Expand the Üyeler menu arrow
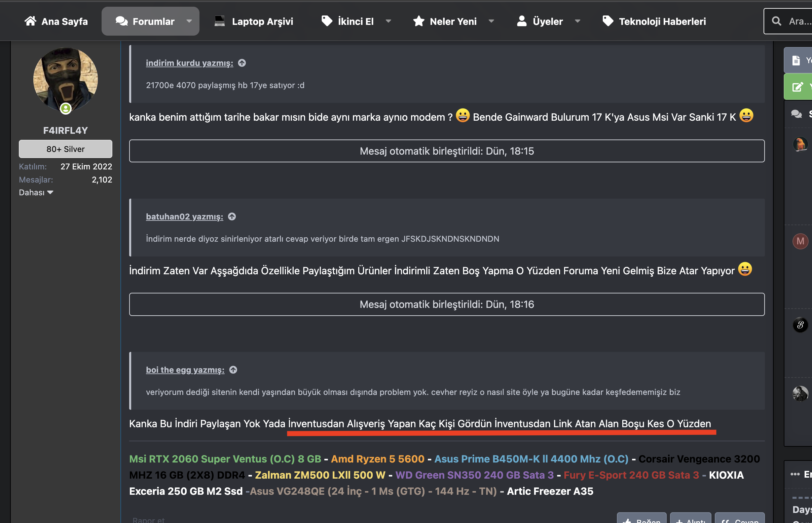The width and height of the screenshot is (812, 523). (577, 21)
